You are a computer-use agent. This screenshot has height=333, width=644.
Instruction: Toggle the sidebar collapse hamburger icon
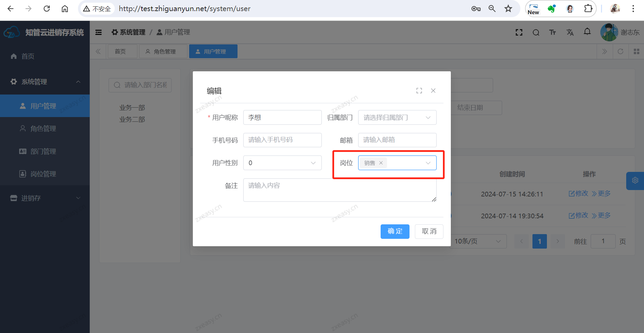pos(98,32)
